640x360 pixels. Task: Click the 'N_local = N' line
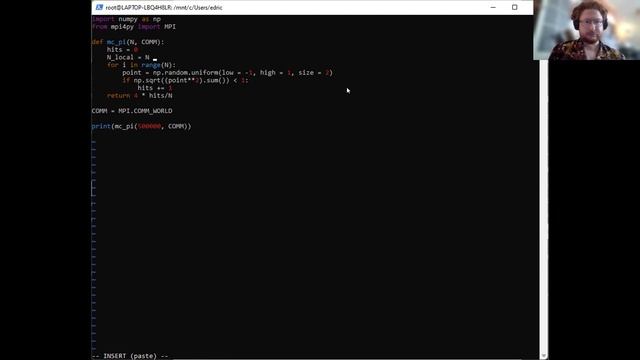point(128,58)
